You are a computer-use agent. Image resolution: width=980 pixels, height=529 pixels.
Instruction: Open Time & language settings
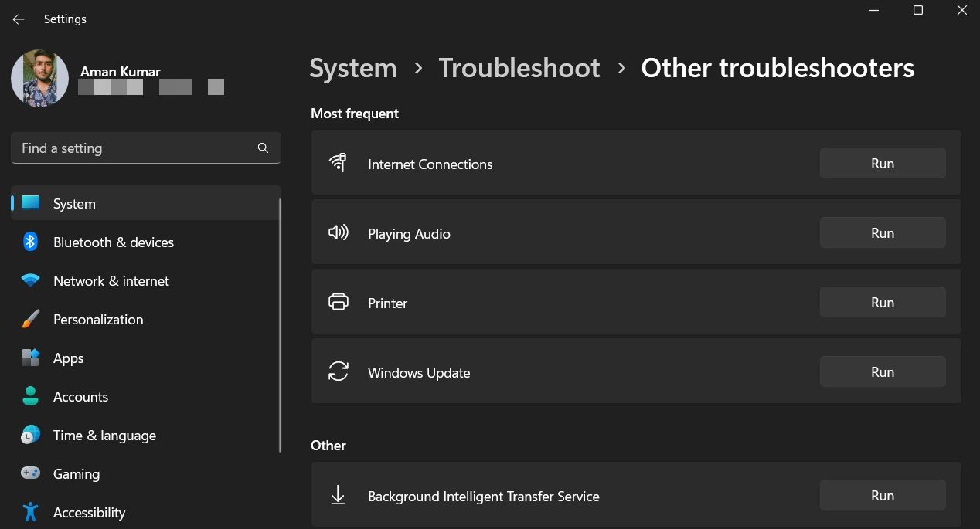[145, 435]
